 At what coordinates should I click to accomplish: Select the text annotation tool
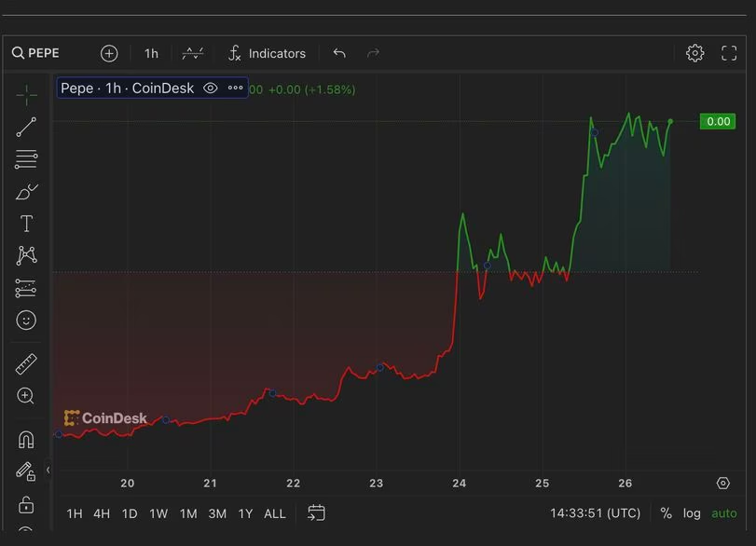25,223
